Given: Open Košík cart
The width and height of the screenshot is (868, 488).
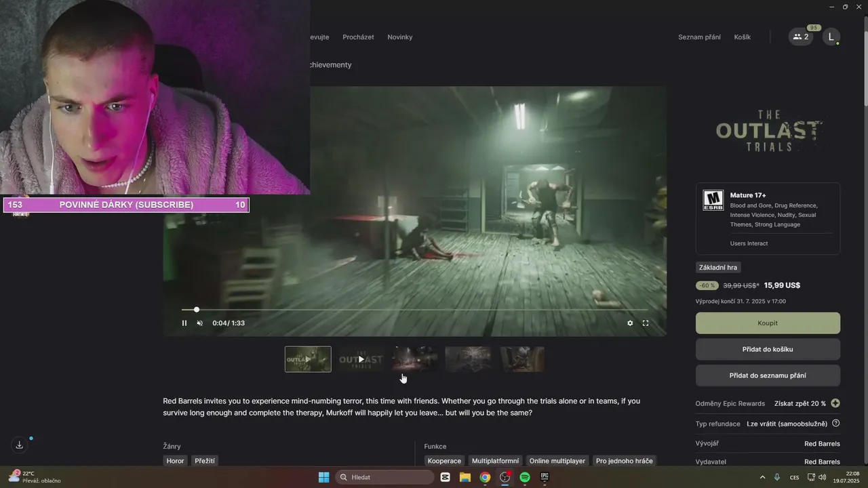Looking at the screenshot, I should pyautogui.click(x=743, y=37).
